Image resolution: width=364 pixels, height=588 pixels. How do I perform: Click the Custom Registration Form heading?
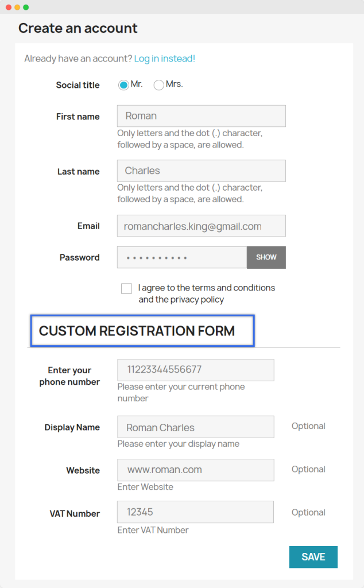coord(137,331)
